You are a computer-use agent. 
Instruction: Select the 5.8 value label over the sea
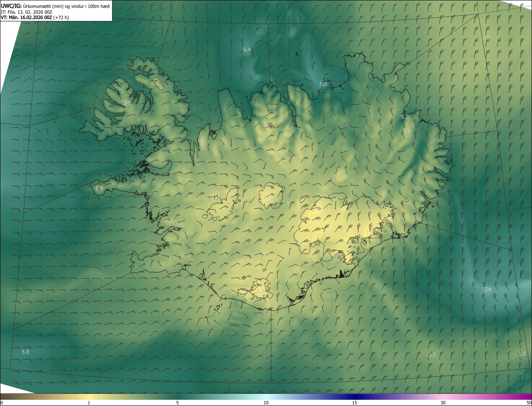[x=25, y=352]
